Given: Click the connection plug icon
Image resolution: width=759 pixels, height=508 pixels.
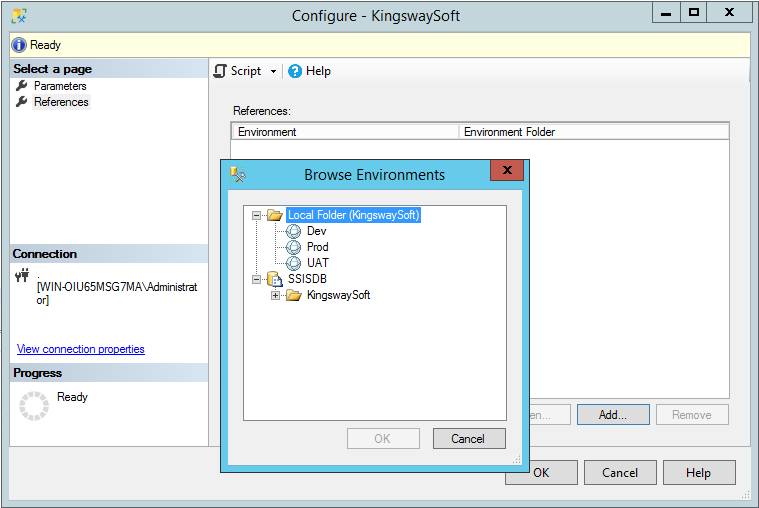Looking at the screenshot, I should (x=22, y=275).
